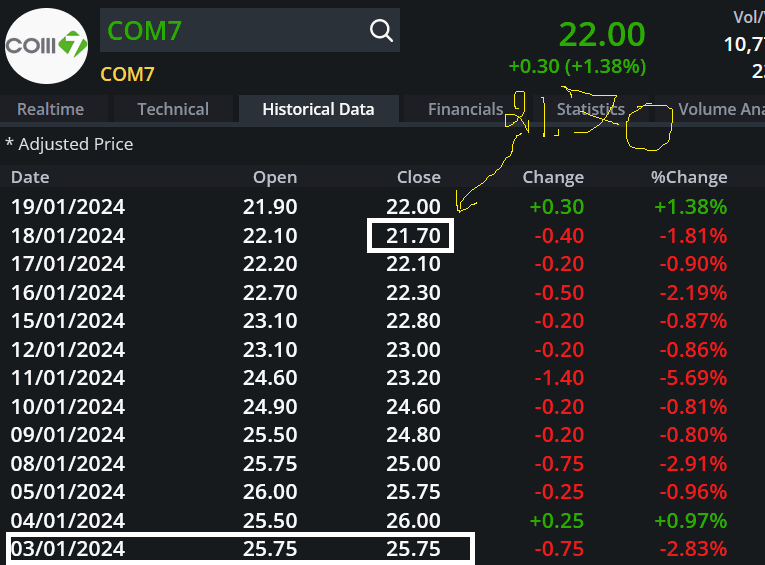
Task: Click the 24.80 close on 09/01/2024
Action: (x=413, y=435)
